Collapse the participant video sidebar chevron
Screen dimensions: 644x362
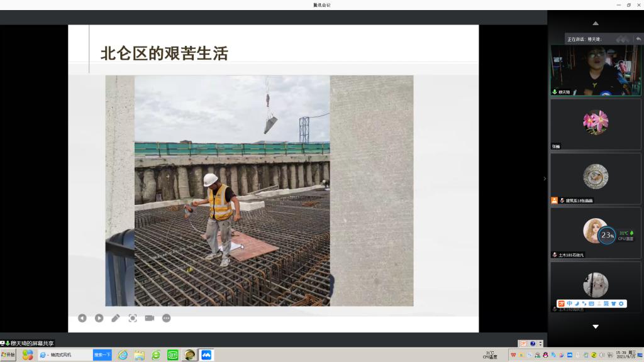[545, 178]
